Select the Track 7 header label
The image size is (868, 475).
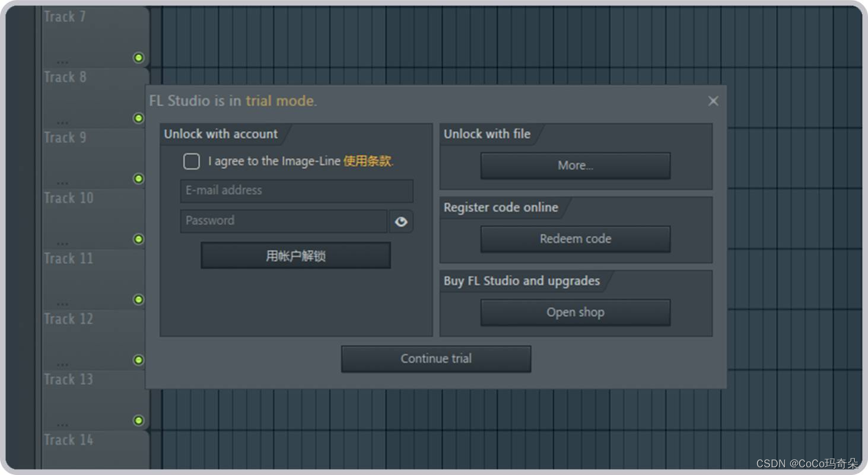pyautogui.click(x=65, y=17)
